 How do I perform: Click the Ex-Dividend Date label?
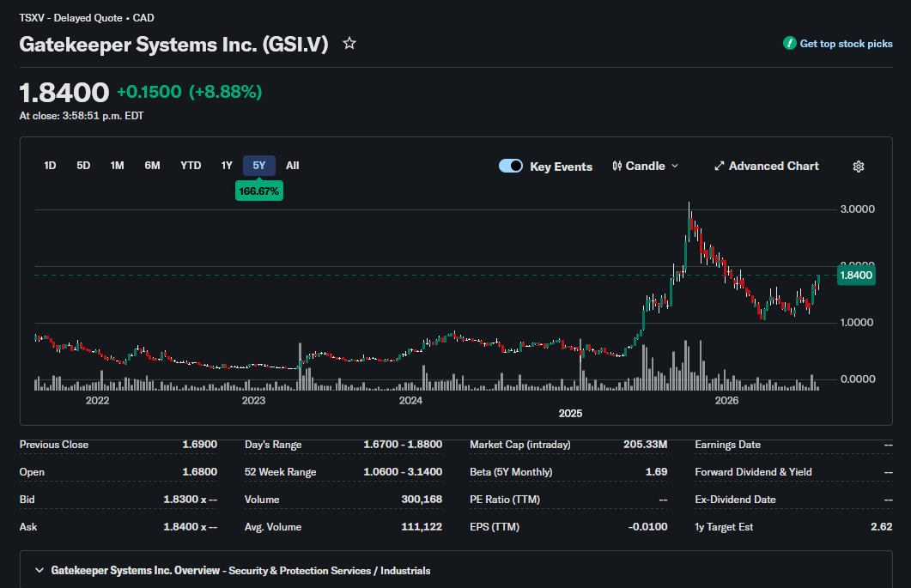[x=735, y=499]
